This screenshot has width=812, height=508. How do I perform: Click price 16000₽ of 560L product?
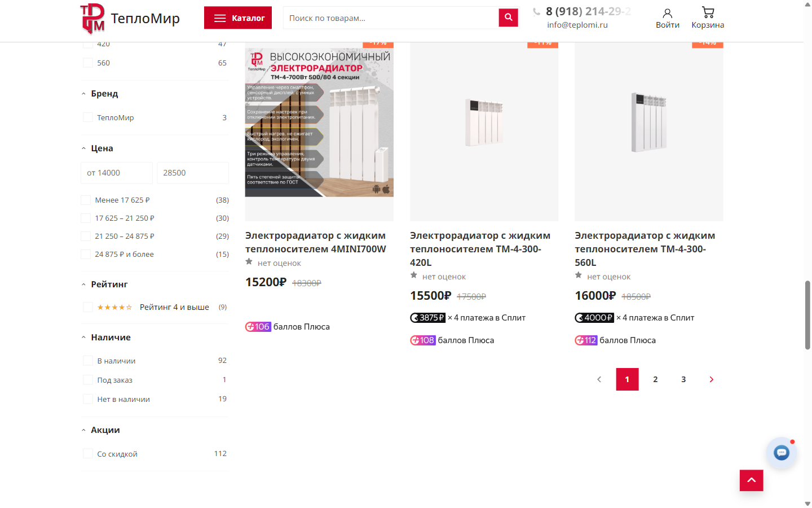click(x=595, y=296)
